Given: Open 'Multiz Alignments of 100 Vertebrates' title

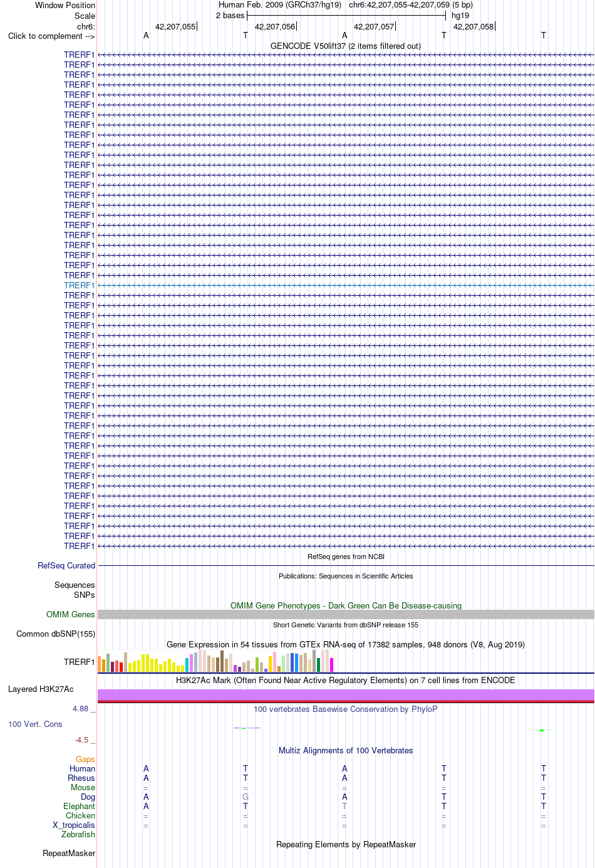Looking at the screenshot, I should (x=346, y=750).
